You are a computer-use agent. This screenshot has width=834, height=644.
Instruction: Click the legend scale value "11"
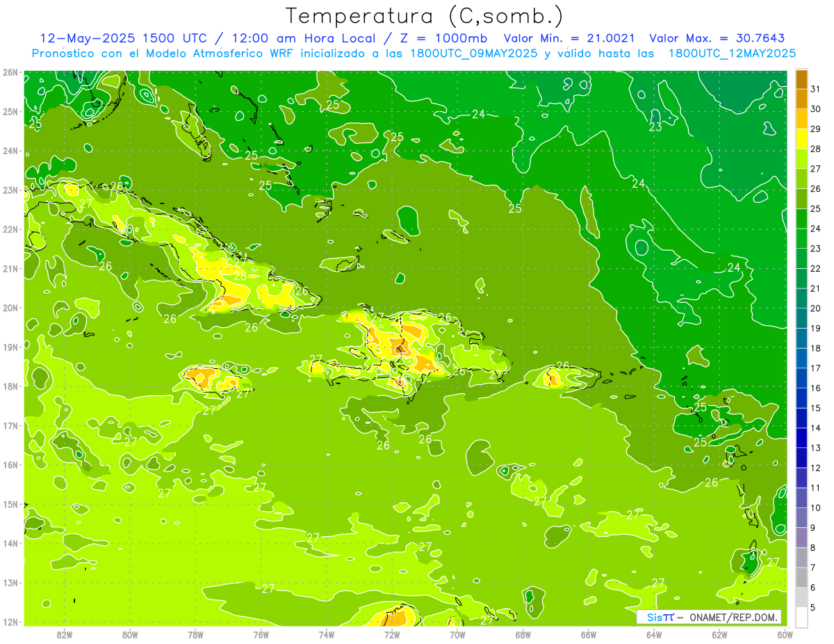click(816, 488)
